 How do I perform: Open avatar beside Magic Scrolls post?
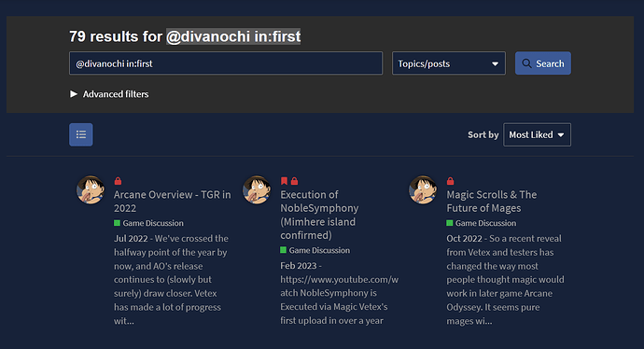tap(423, 189)
